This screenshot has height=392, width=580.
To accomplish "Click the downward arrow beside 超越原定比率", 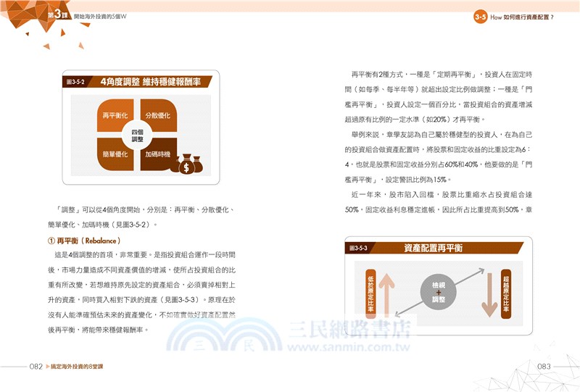I will click(489, 294).
